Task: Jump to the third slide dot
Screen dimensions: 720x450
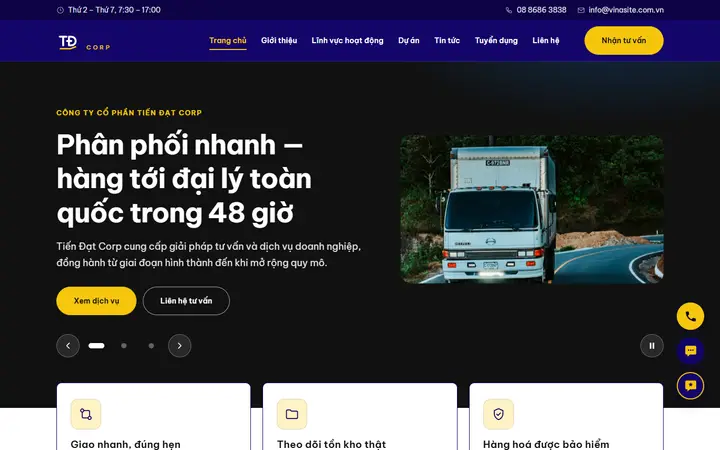Action: click(152, 346)
